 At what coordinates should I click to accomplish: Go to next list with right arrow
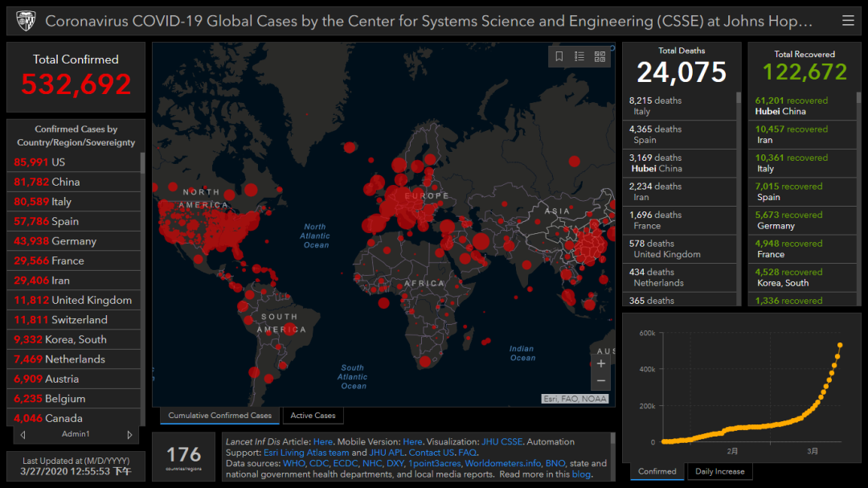(129, 435)
